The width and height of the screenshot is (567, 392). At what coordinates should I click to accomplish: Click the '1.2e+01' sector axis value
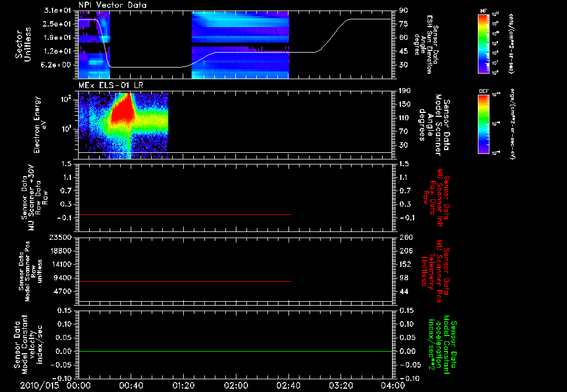pyautogui.click(x=58, y=51)
